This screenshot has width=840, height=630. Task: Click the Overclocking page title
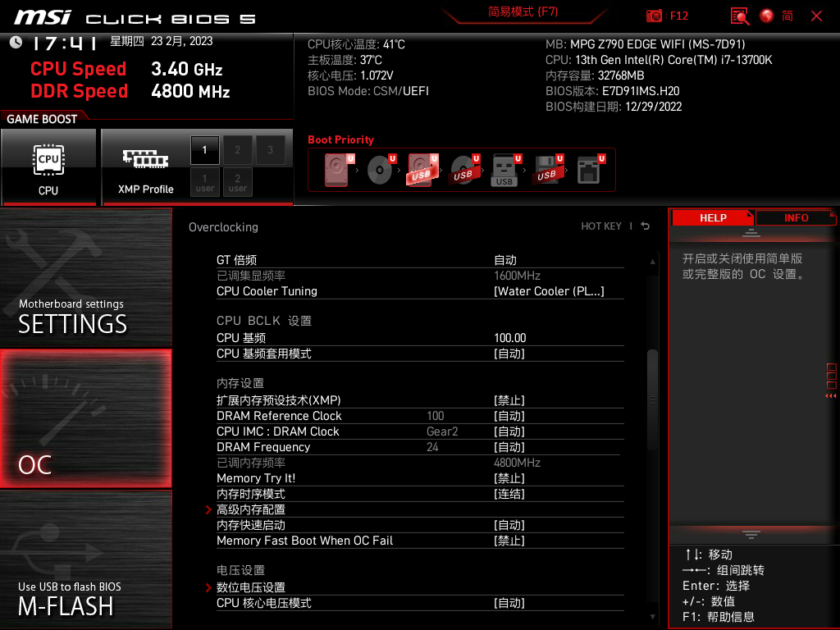tap(223, 227)
